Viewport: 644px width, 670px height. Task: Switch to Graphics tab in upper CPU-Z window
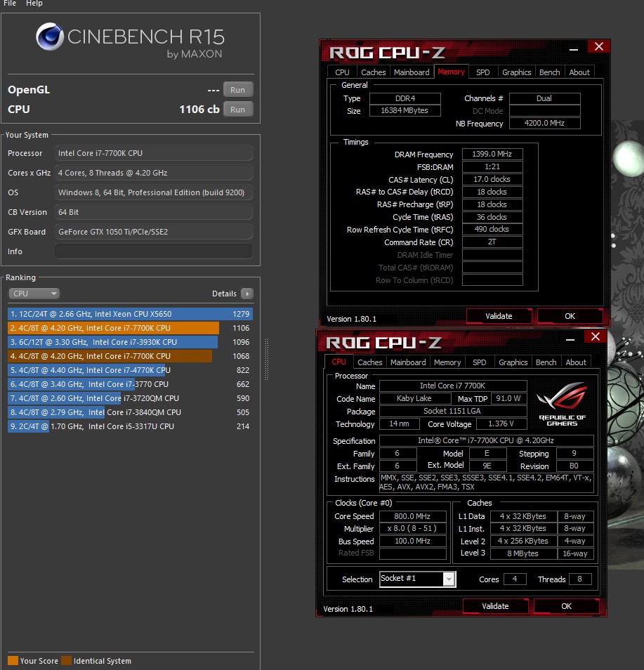(x=516, y=72)
